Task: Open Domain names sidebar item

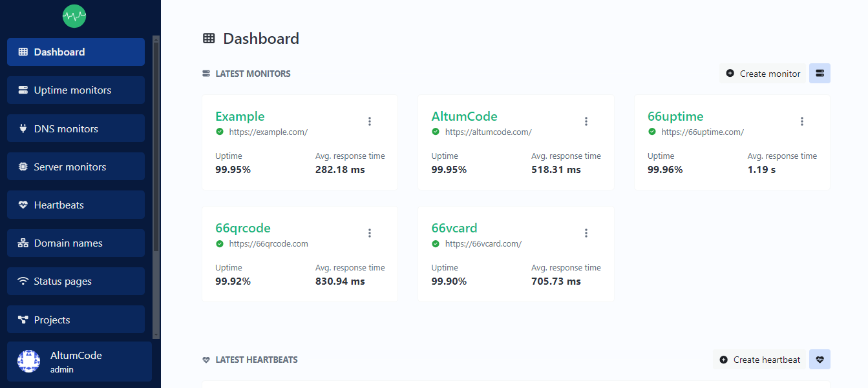Action: pos(76,243)
